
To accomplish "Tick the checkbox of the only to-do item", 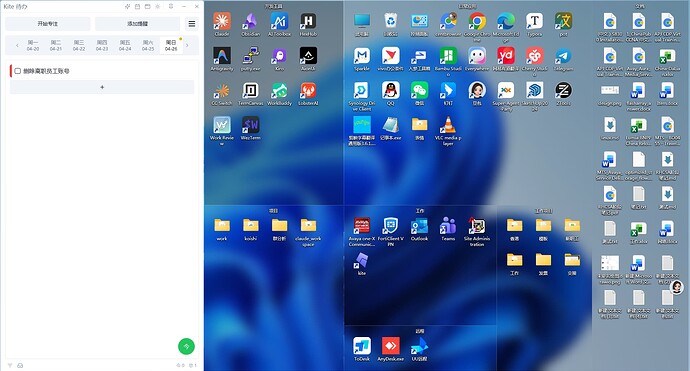I will [x=18, y=71].
